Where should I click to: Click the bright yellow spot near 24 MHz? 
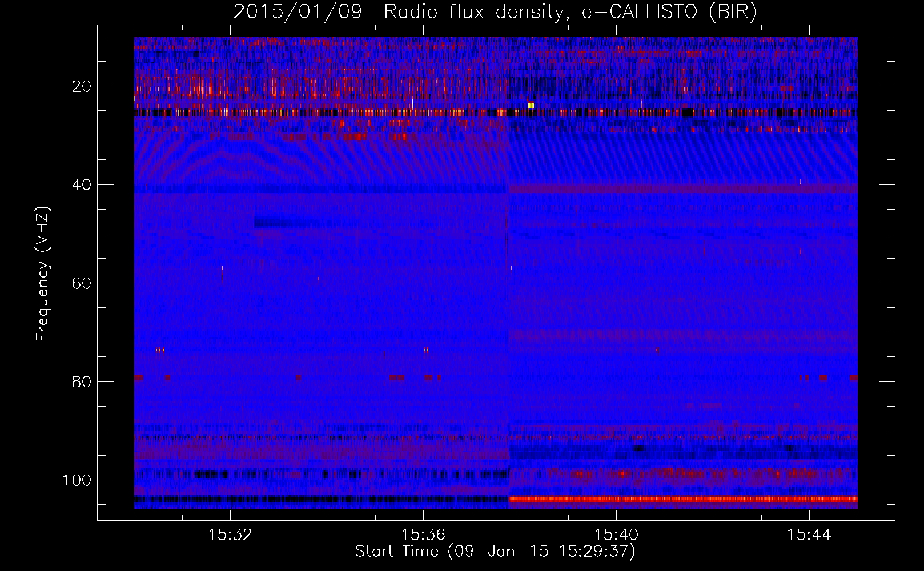pos(531,105)
